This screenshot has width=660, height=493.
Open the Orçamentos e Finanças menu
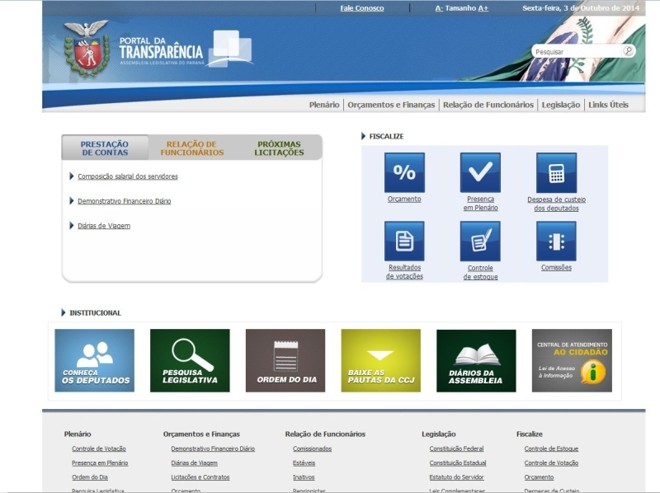click(x=391, y=104)
